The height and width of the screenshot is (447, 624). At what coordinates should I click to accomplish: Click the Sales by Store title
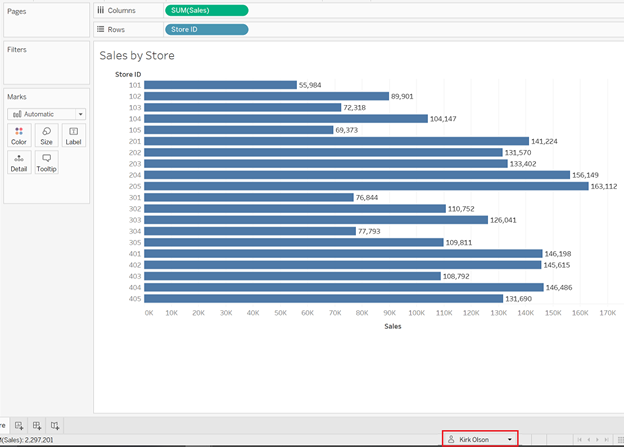pyautogui.click(x=137, y=56)
